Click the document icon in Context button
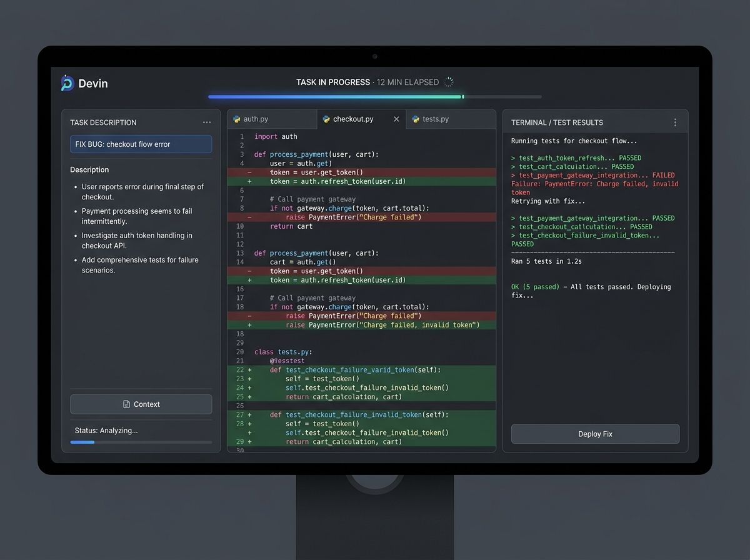 (x=127, y=404)
